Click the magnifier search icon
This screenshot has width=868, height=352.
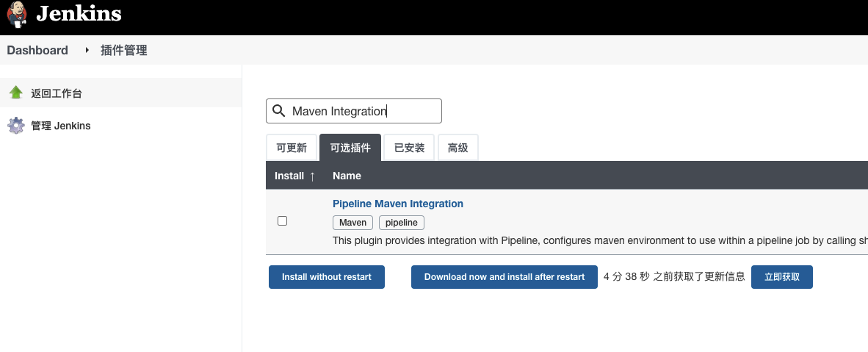[278, 111]
